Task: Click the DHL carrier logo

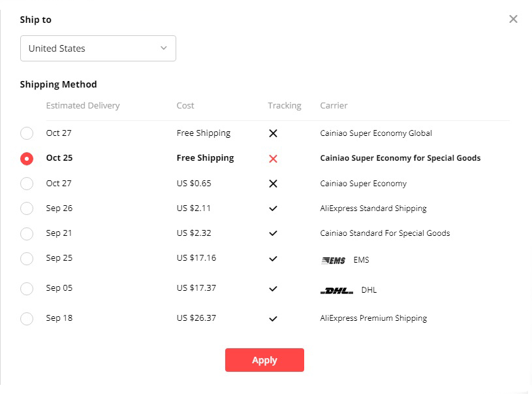Action: (x=337, y=290)
